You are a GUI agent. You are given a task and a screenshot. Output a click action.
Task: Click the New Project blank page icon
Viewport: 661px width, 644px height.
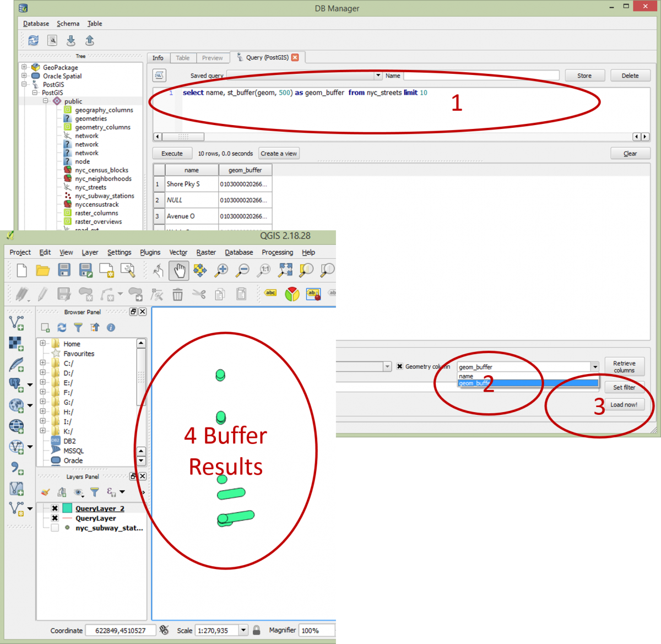click(21, 270)
